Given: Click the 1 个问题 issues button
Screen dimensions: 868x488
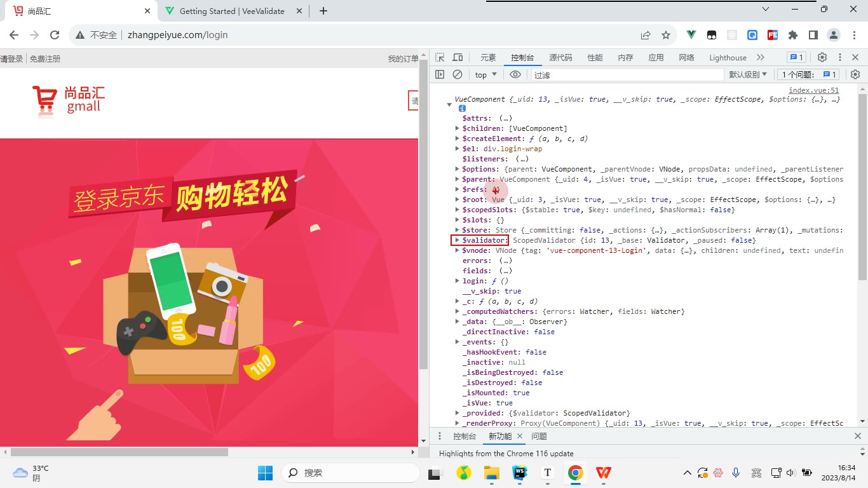Looking at the screenshot, I should (x=809, y=74).
